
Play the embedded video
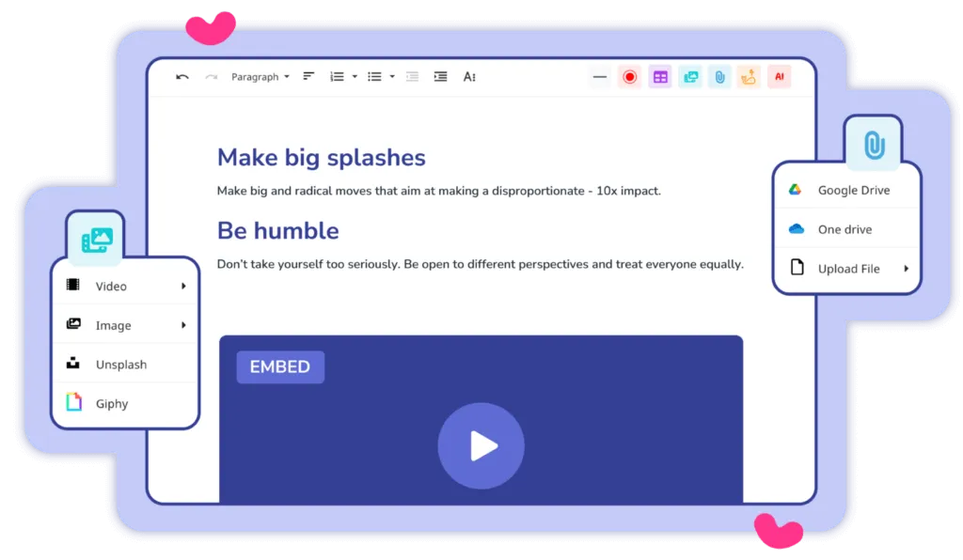[481, 446]
